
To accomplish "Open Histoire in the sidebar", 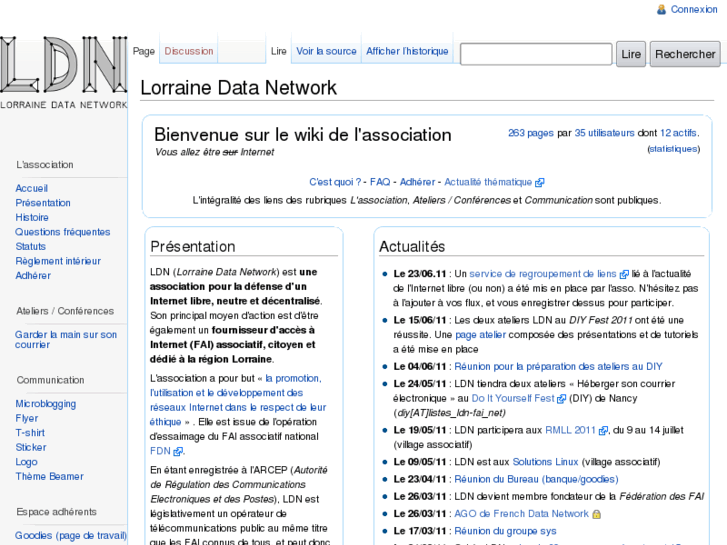I will [32, 218].
